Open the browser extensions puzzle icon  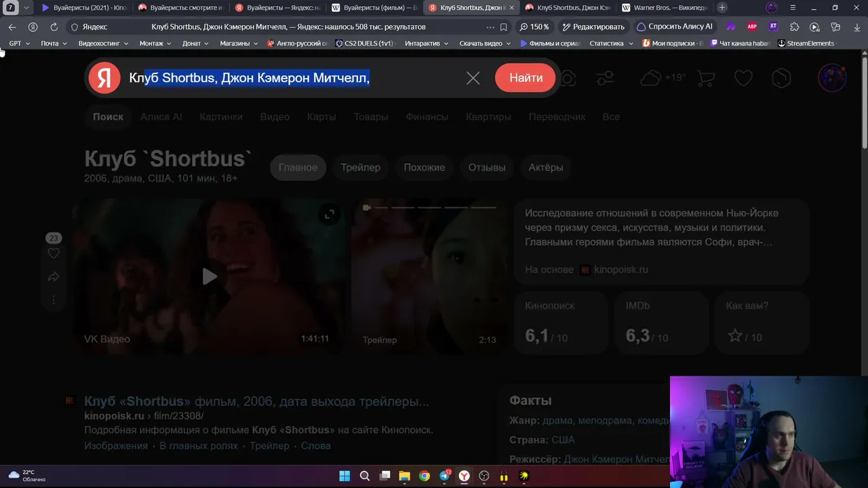point(795,27)
